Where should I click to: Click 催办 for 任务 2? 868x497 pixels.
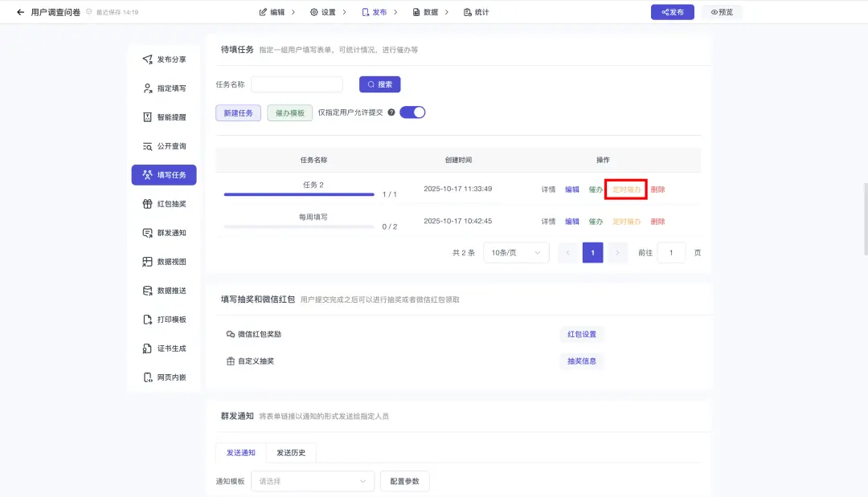[x=596, y=189]
